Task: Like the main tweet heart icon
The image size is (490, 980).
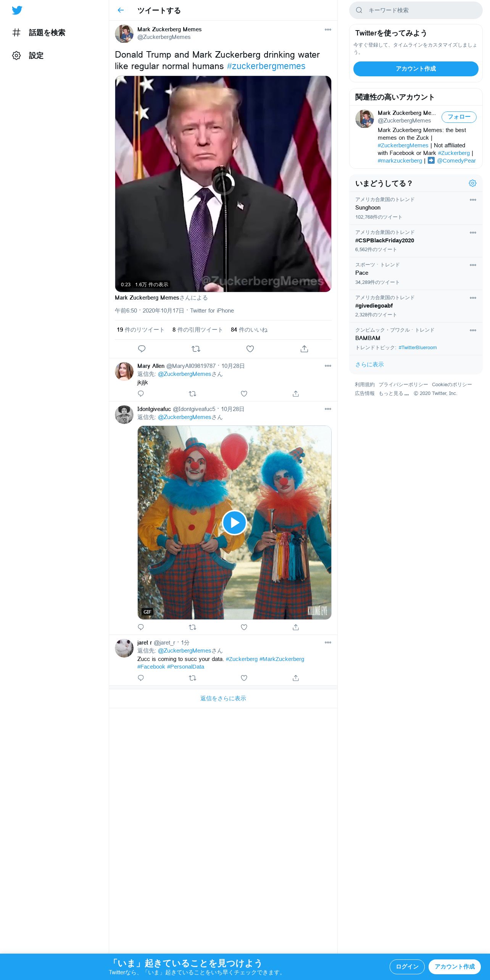Action: click(250, 349)
